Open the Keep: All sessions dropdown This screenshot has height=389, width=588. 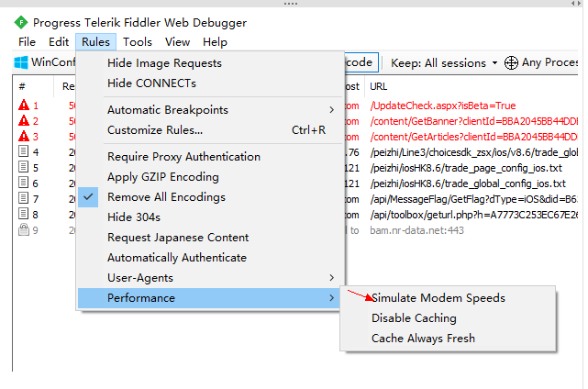click(x=444, y=62)
